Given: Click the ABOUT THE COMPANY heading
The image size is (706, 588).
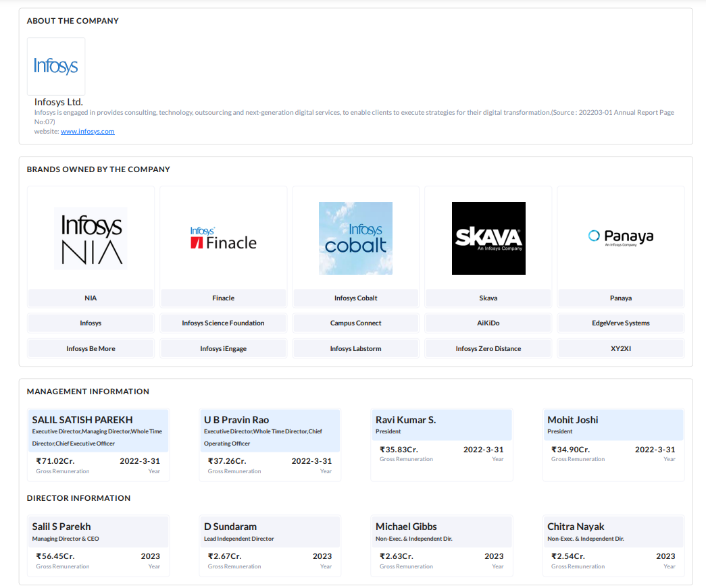Looking at the screenshot, I should (72, 21).
